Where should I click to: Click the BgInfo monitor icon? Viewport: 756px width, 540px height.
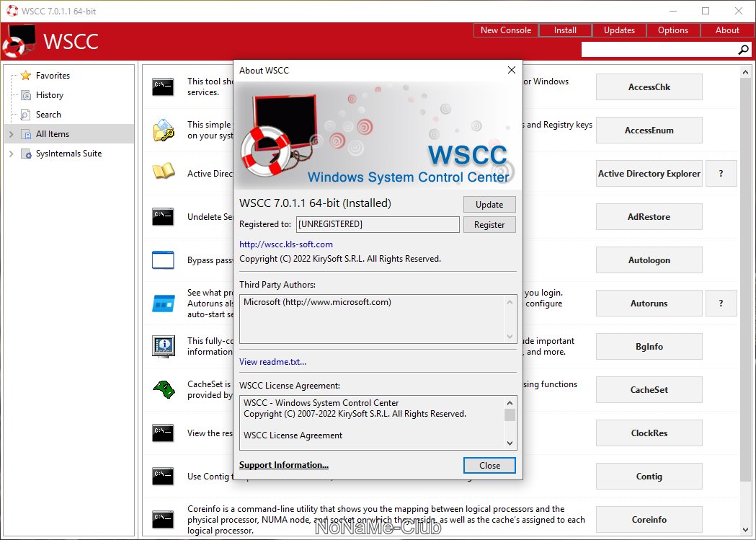point(164,346)
